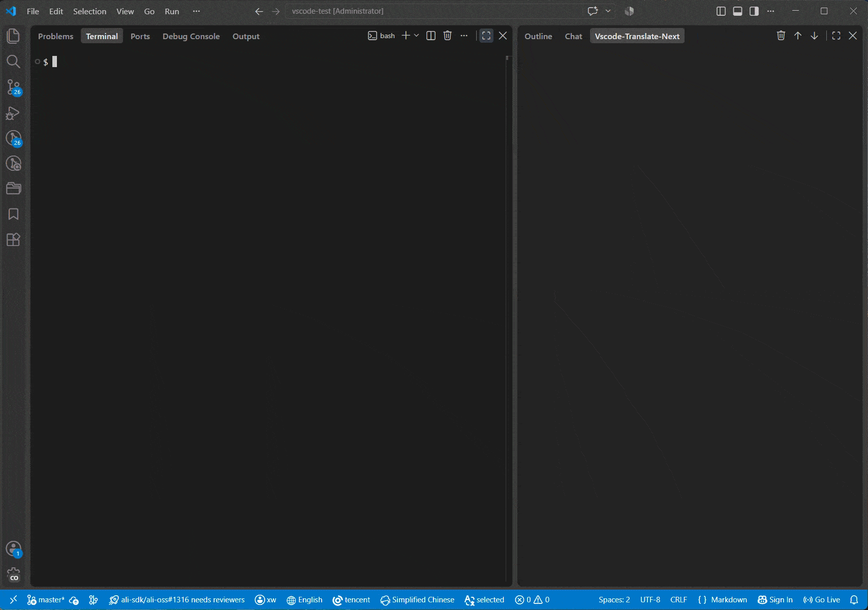Open the File menu
This screenshot has width=868, height=610.
33,11
